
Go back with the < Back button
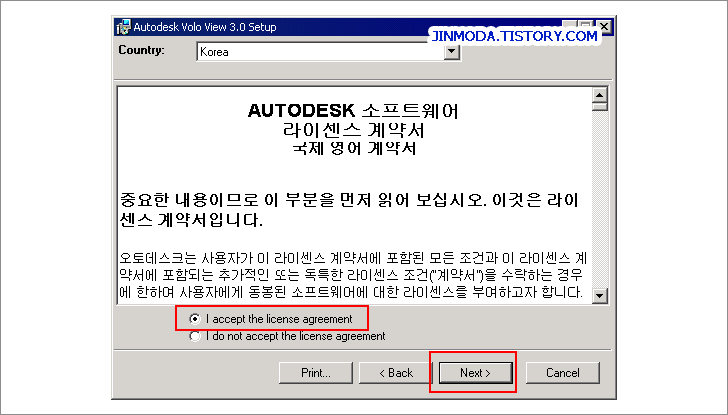coord(396,373)
